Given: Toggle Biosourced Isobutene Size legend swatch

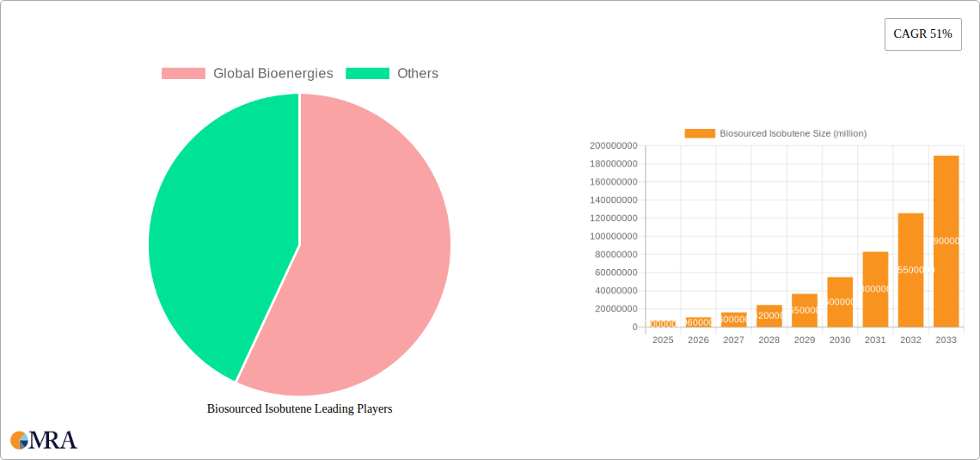Looking at the screenshot, I should coord(700,134).
